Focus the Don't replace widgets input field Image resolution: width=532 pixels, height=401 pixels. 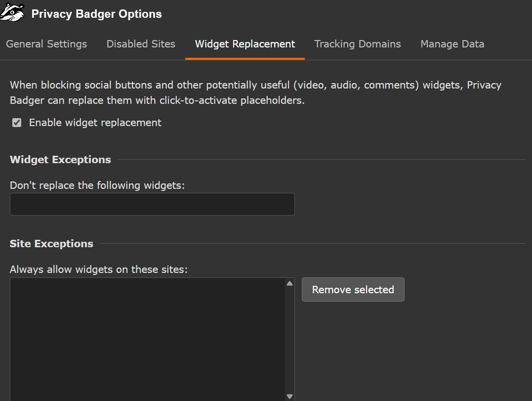[x=152, y=204]
